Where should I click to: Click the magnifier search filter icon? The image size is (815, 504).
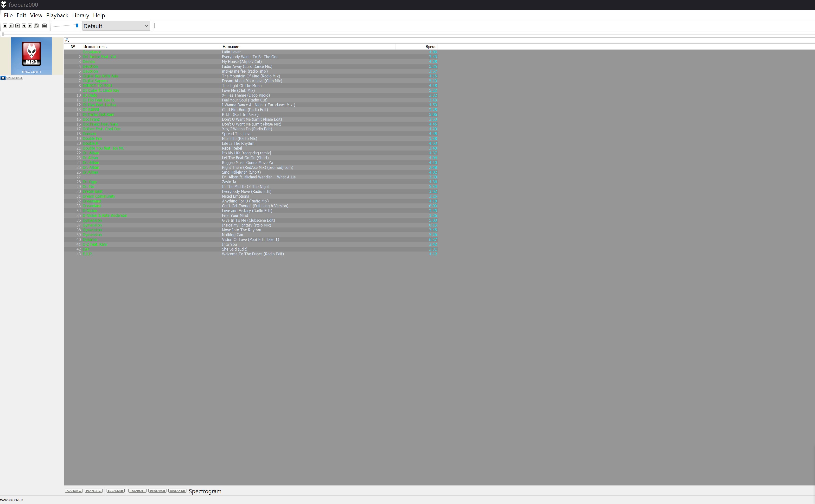(x=66, y=40)
